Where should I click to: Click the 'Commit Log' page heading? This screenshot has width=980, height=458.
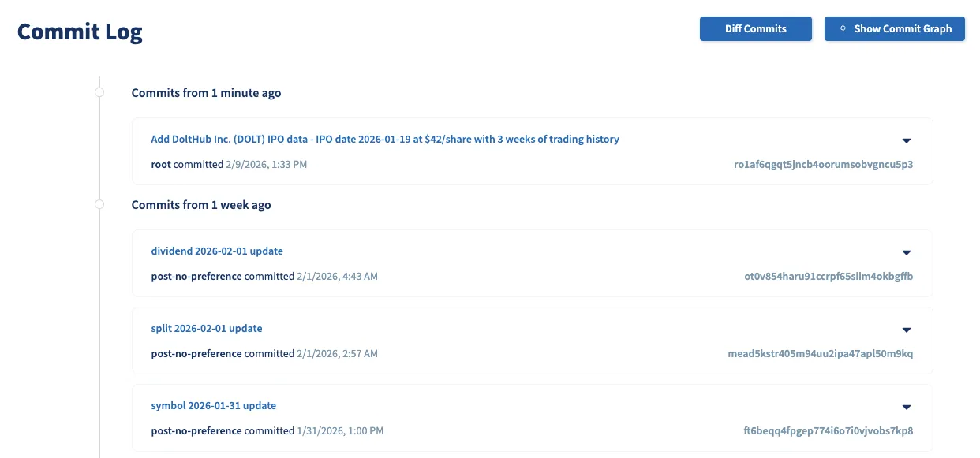79,32
